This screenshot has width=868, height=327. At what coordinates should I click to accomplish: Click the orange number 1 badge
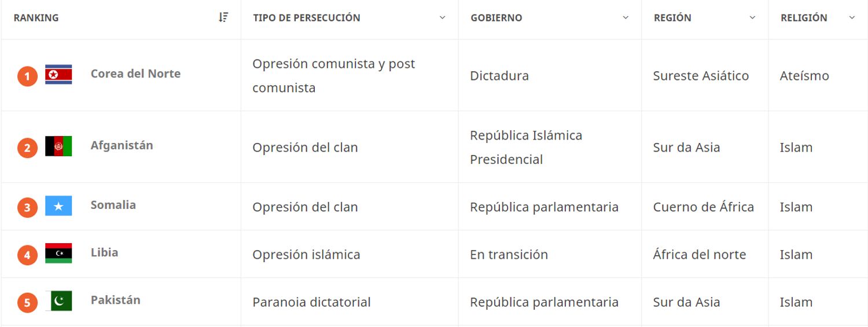pos(27,76)
